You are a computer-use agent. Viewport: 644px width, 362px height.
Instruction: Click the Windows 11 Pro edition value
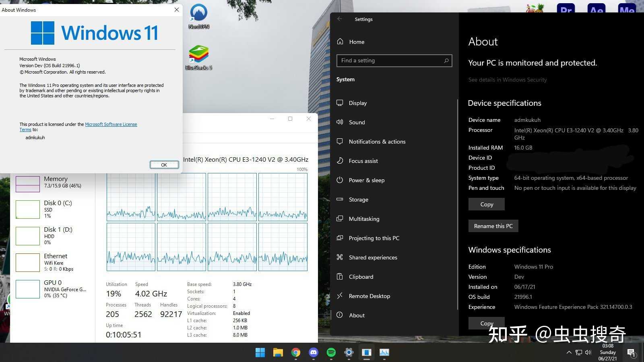point(533,267)
